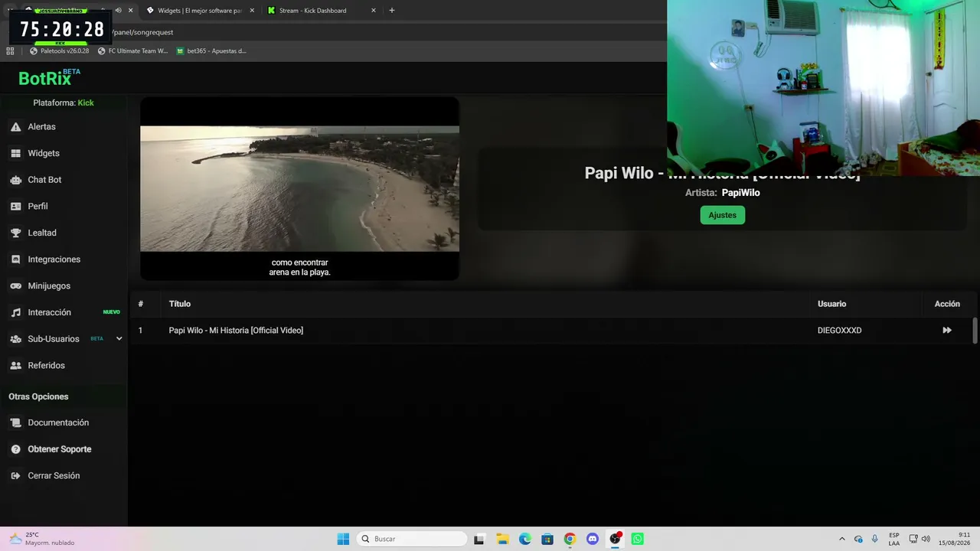The width and height of the screenshot is (980, 551).
Task: Open the Referidos page
Action: 47,366
